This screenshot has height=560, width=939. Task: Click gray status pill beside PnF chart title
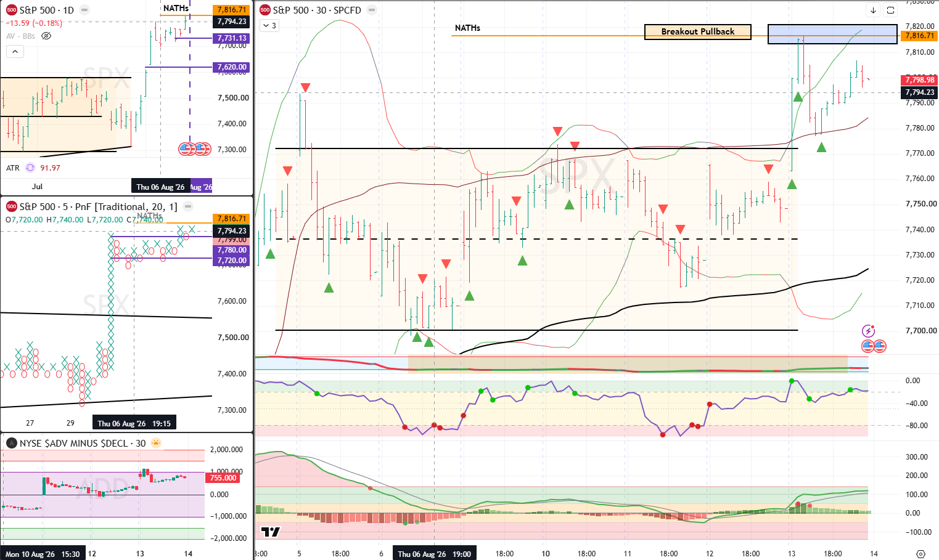coord(188,206)
